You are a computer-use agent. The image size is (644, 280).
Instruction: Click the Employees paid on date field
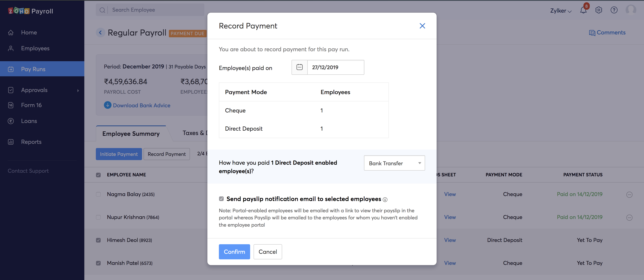click(335, 67)
